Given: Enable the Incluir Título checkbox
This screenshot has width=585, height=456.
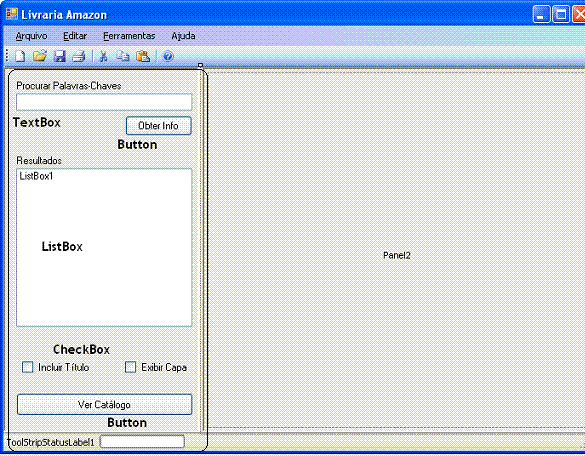Looking at the screenshot, I should point(28,367).
